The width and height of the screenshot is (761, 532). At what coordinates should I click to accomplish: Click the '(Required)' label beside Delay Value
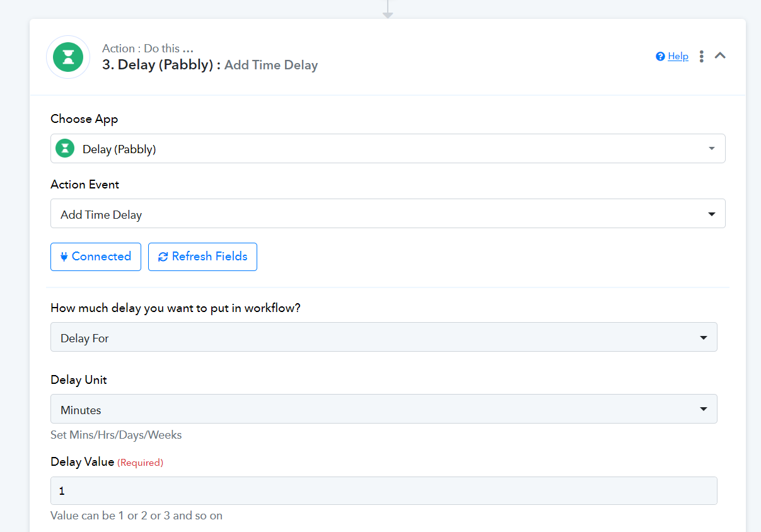coord(140,463)
